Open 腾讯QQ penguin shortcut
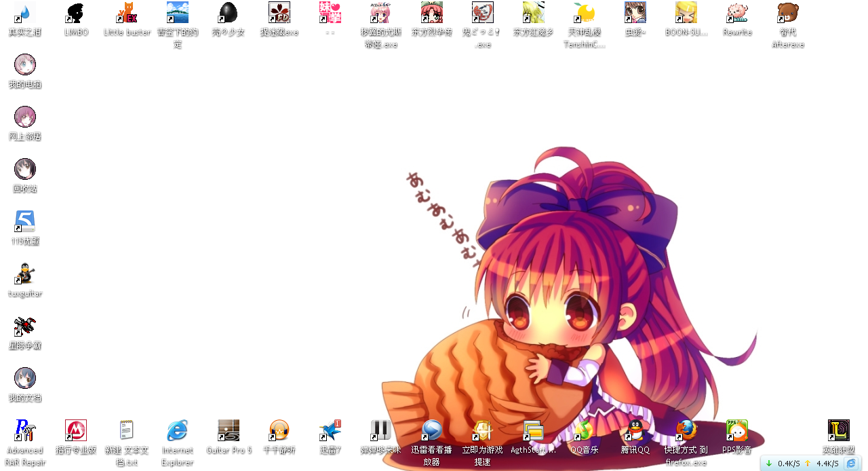 coord(635,430)
